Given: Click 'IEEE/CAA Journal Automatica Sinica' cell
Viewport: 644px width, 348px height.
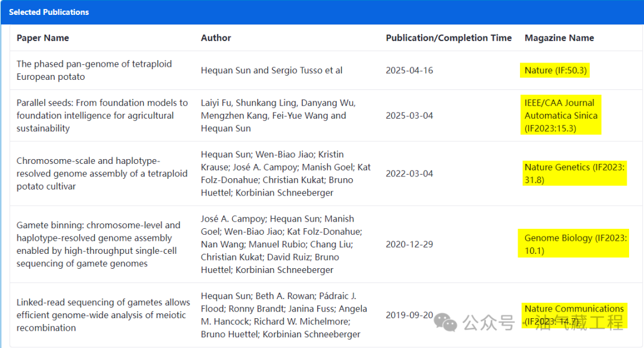Looking at the screenshot, I should [561, 116].
